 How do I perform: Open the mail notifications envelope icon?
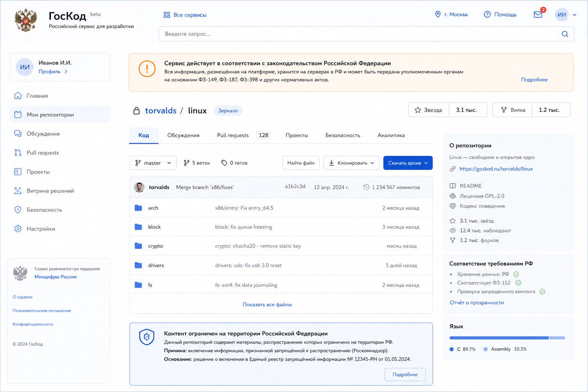[538, 15]
